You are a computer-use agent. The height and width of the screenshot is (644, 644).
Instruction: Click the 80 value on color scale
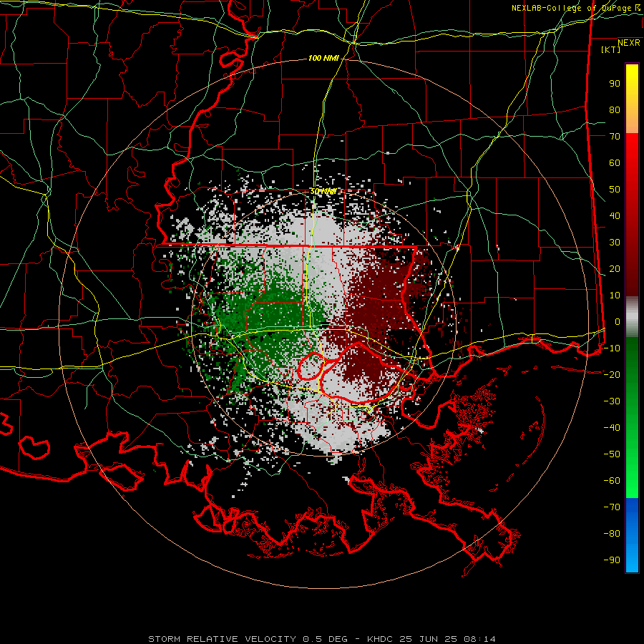[x=615, y=110]
